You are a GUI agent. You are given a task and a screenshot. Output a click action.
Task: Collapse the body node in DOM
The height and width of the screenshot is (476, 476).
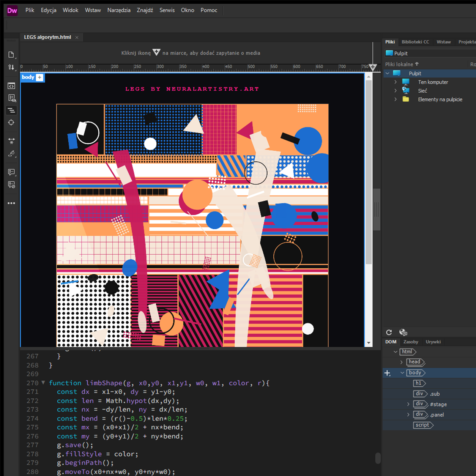tap(402, 373)
